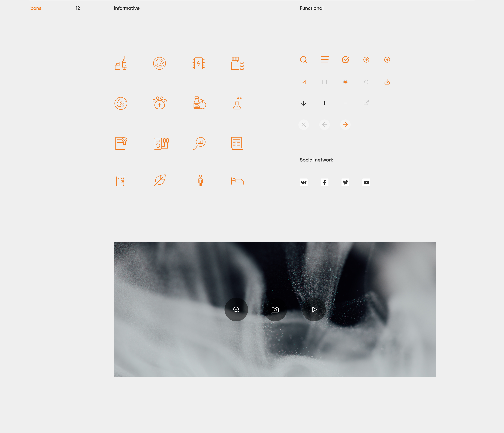
Task: Open the orange hamburger menu icon
Action: point(324,59)
